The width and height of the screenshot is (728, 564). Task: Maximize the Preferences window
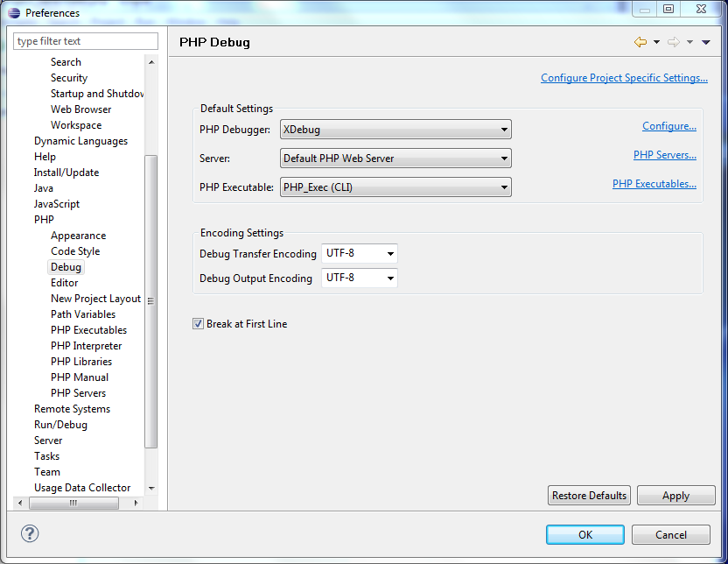pyautogui.click(x=668, y=9)
